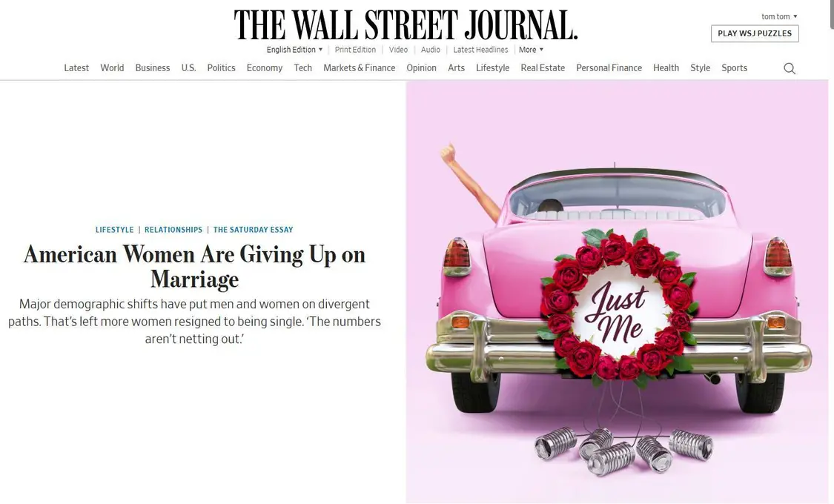
Task: Click the Play WSJ Puzzles button
Action: 755,33
